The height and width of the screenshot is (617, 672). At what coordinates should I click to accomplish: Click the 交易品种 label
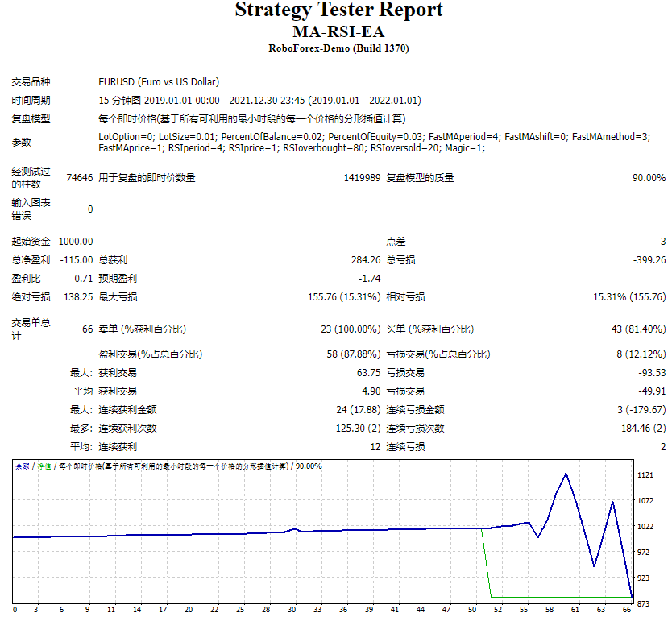click(x=31, y=82)
